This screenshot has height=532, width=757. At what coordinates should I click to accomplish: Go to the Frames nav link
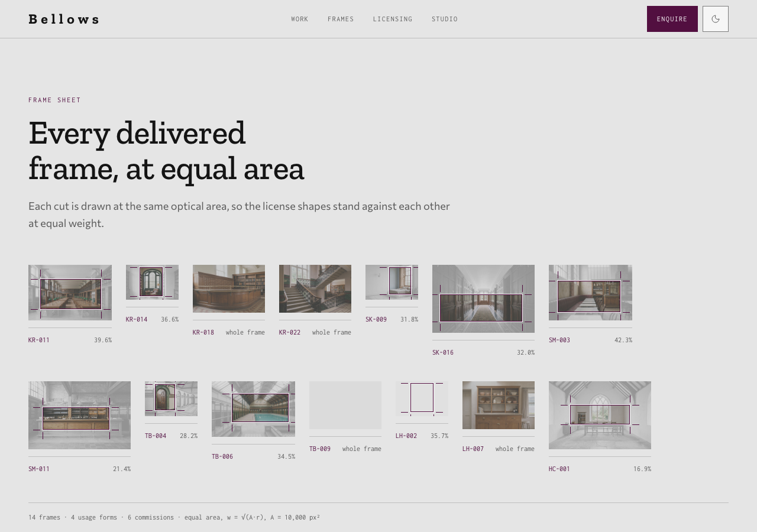coord(341,19)
